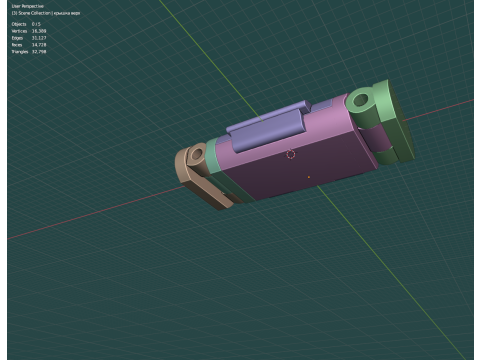
Task: Click the 3D cursor crosshair on the model
Action: [x=291, y=154]
